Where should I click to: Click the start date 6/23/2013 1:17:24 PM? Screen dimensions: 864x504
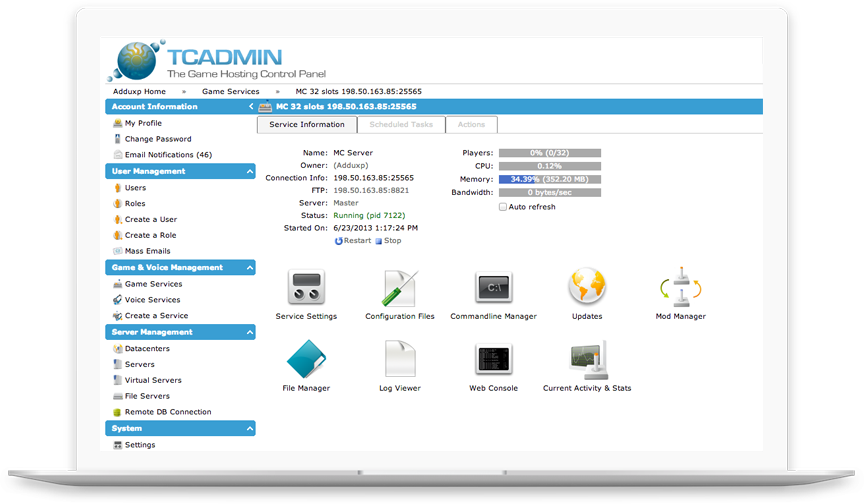[376, 228]
